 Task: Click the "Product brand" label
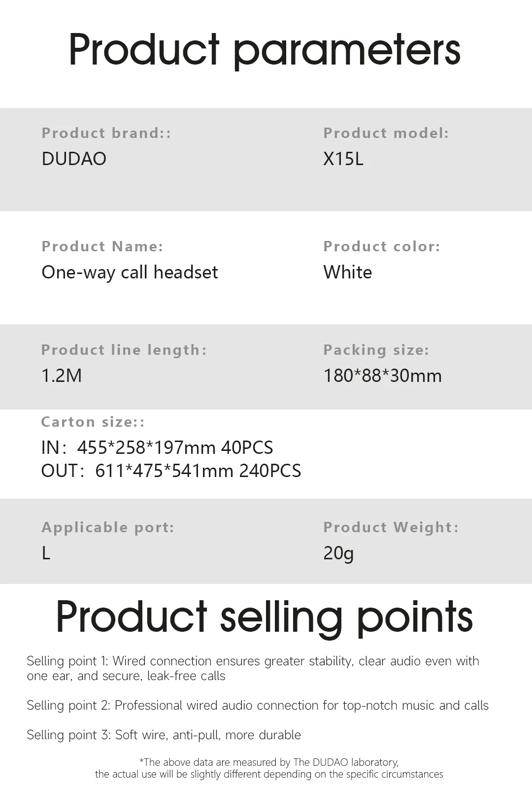[x=106, y=133]
